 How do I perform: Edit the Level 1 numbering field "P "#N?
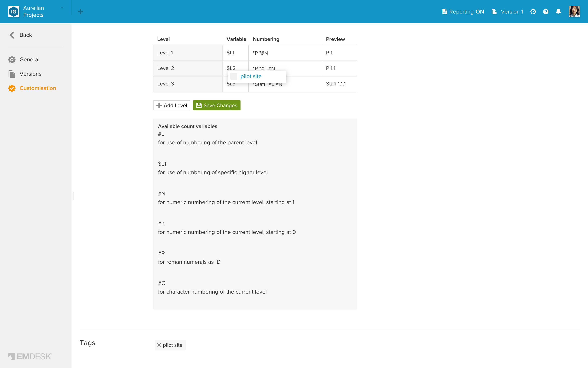point(285,53)
